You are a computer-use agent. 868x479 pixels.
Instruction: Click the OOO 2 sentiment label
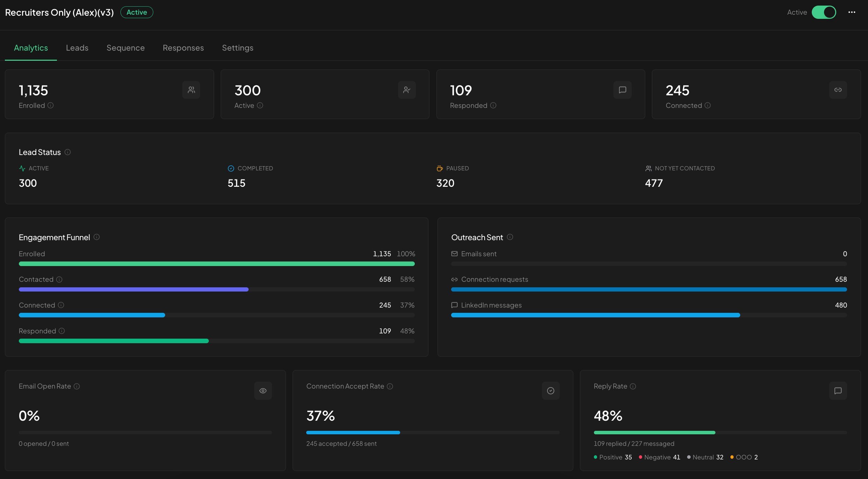(744, 457)
